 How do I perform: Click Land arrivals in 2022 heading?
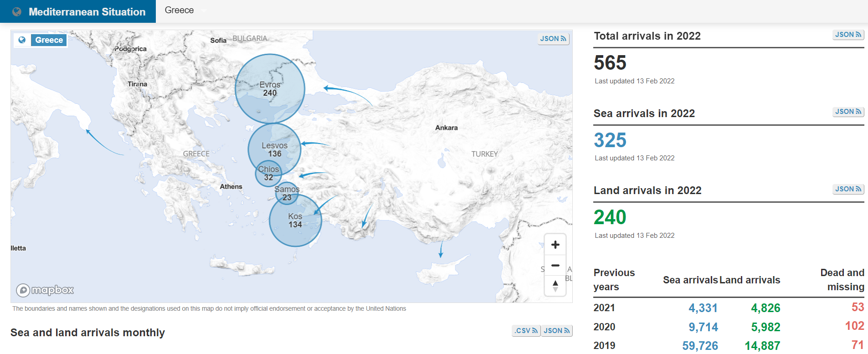[x=647, y=190]
